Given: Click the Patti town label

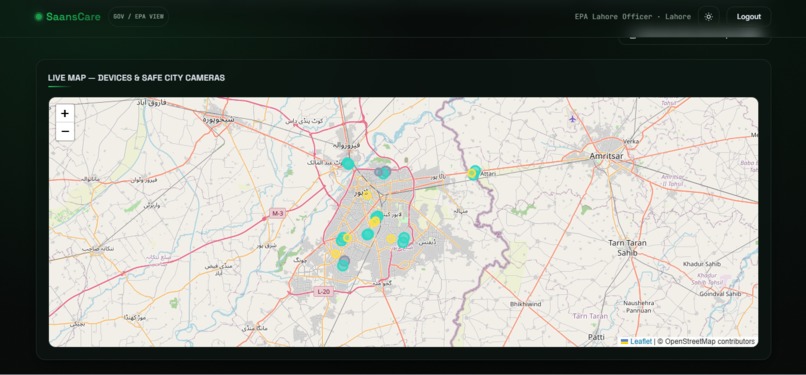Looking at the screenshot, I should click(x=596, y=337).
